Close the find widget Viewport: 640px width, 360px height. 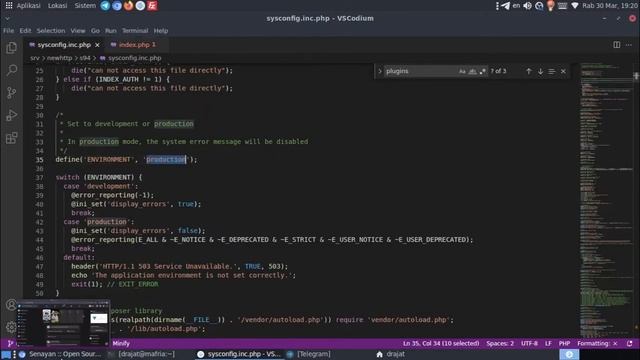tap(563, 71)
